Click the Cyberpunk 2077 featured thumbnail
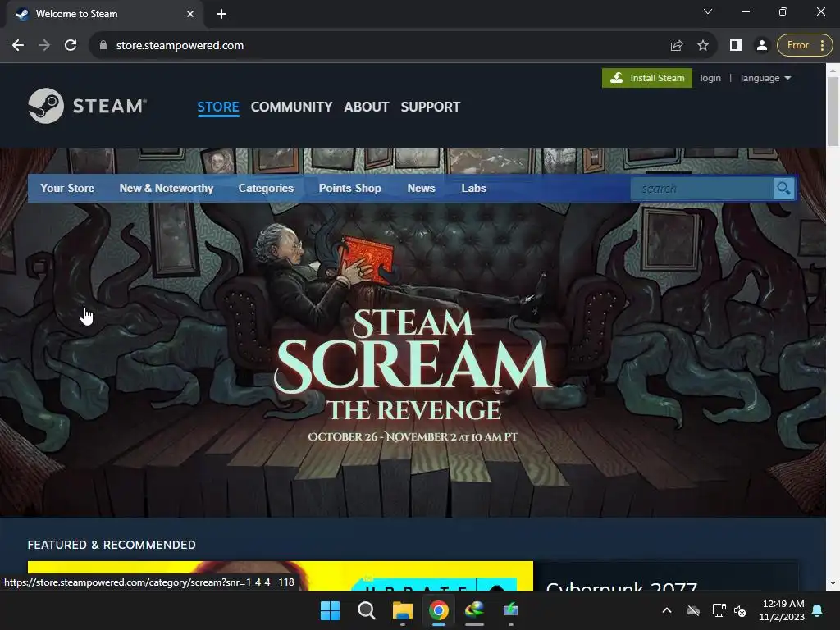The image size is (840, 630). [x=281, y=576]
